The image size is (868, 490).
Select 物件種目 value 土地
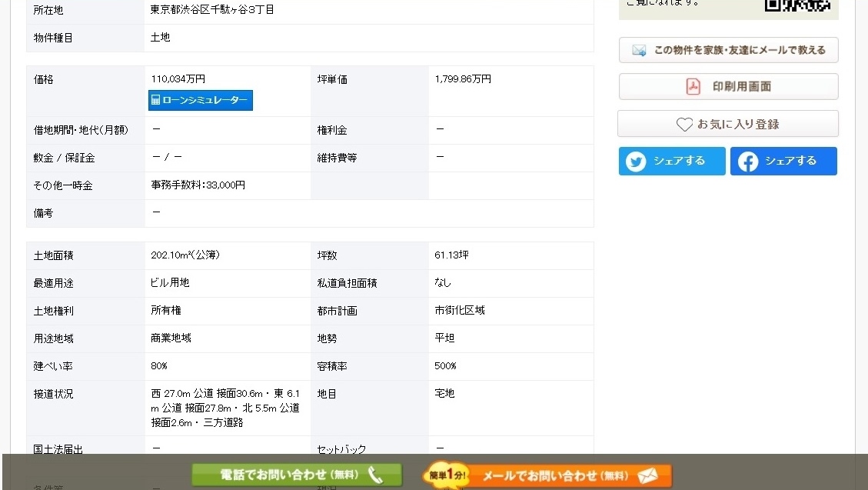[x=160, y=37]
